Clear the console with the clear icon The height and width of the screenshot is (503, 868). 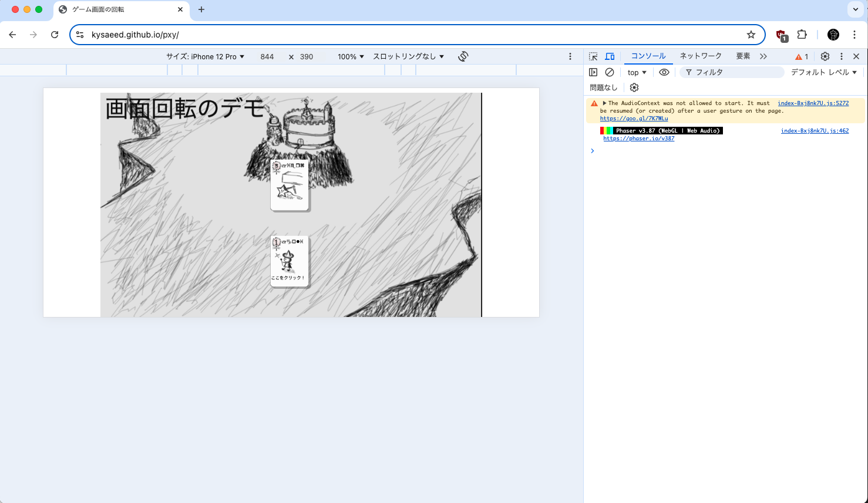610,72
